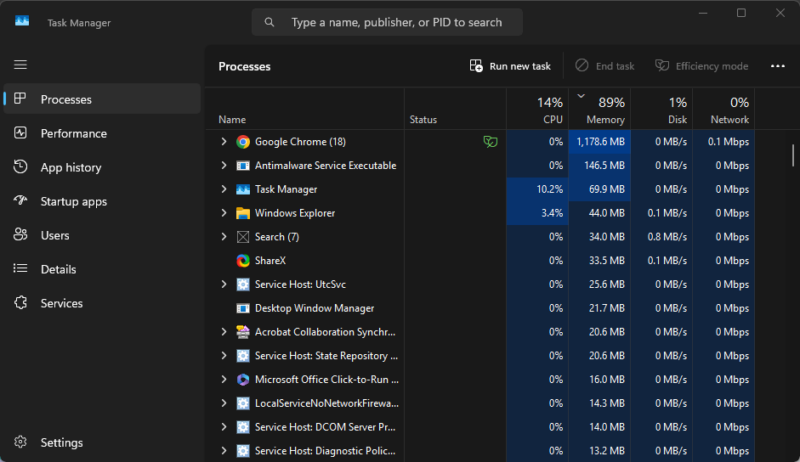Click the Users sidebar icon
800x462 pixels.
pos(20,235)
